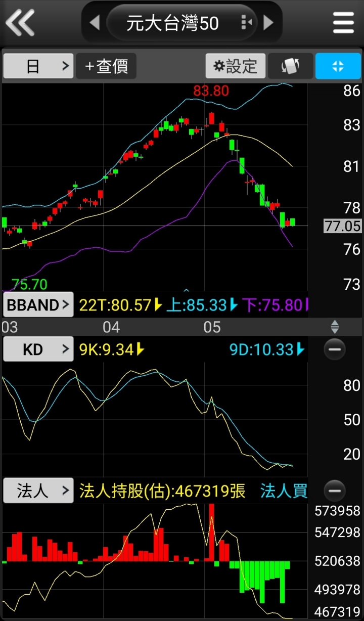
Task: Rotate the screen with the rotate icon
Action: coord(291,66)
